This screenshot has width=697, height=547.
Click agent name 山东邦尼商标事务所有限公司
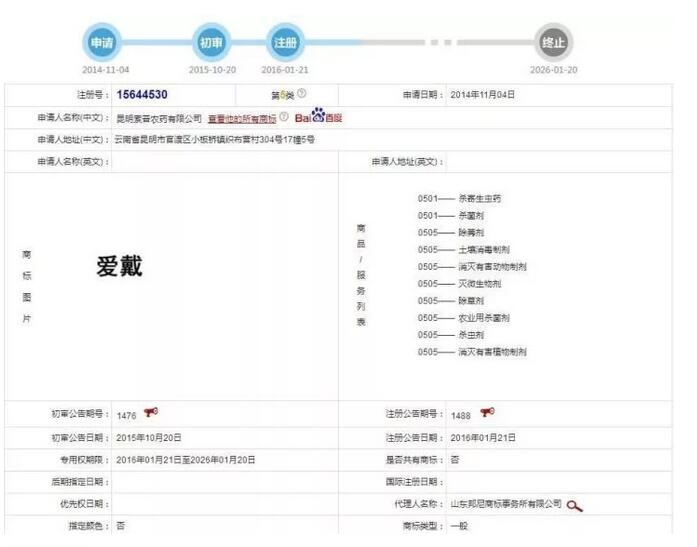pos(506,504)
